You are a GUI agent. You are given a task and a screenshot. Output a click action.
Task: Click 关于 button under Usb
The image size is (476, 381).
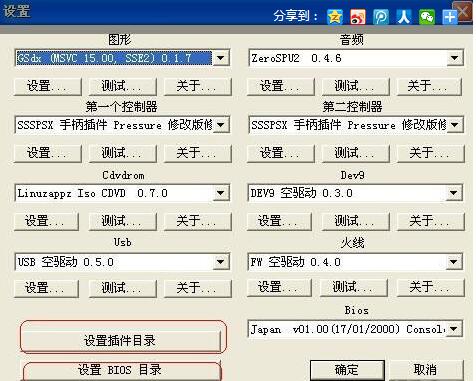pos(198,288)
